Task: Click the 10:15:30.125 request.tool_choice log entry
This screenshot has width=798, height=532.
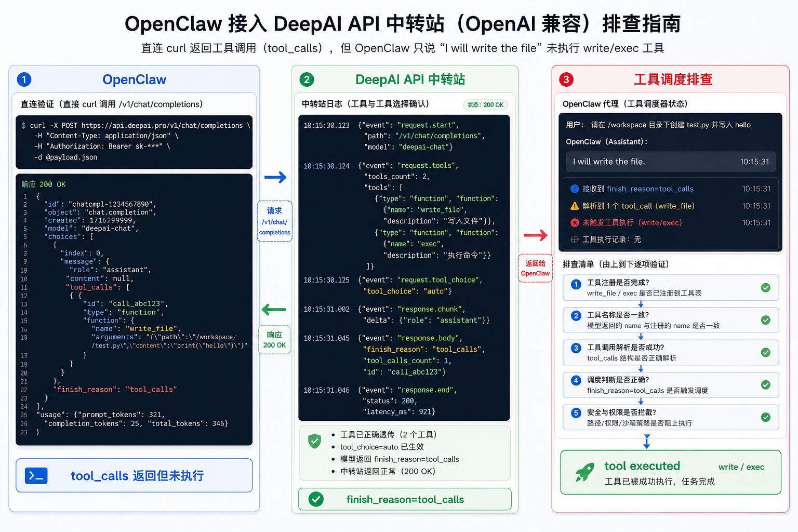Action: (393, 286)
